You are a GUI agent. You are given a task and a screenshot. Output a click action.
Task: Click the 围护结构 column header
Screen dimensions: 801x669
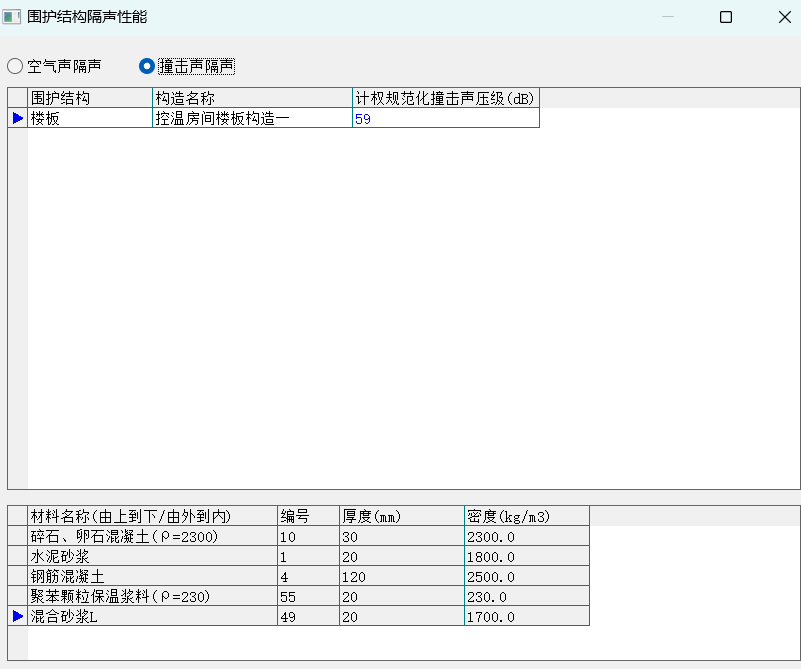click(x=89, y=98)
